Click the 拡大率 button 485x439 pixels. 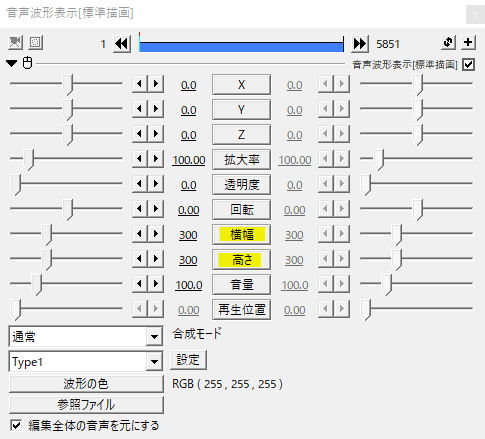coord(241,160)
